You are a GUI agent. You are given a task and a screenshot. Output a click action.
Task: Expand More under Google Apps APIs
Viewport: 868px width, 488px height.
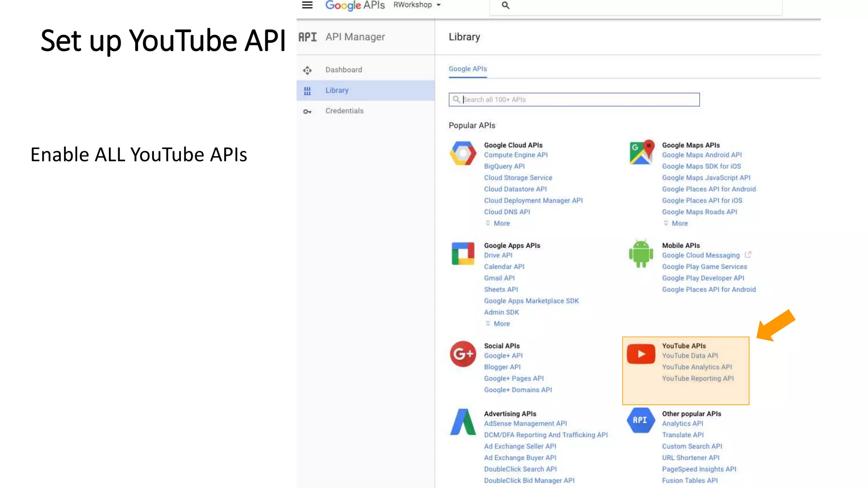coord(498,324)
